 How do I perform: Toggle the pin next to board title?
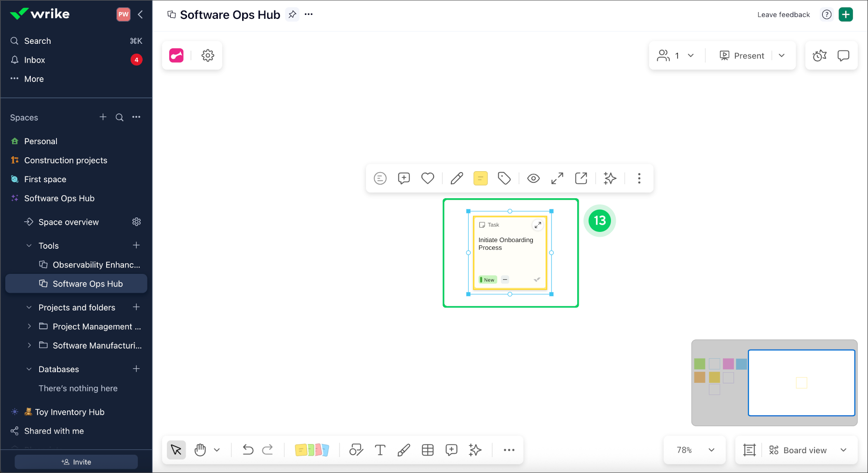pos(292,14)
